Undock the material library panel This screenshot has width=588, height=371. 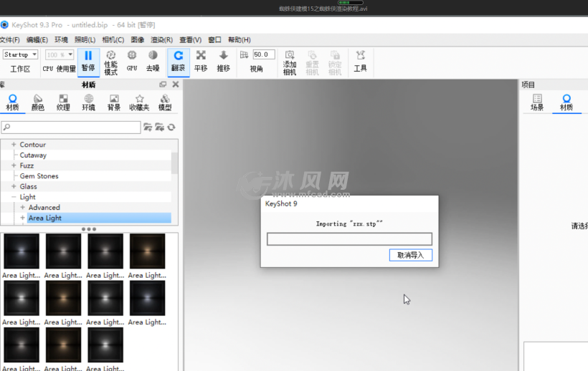(x=163, y=85)
